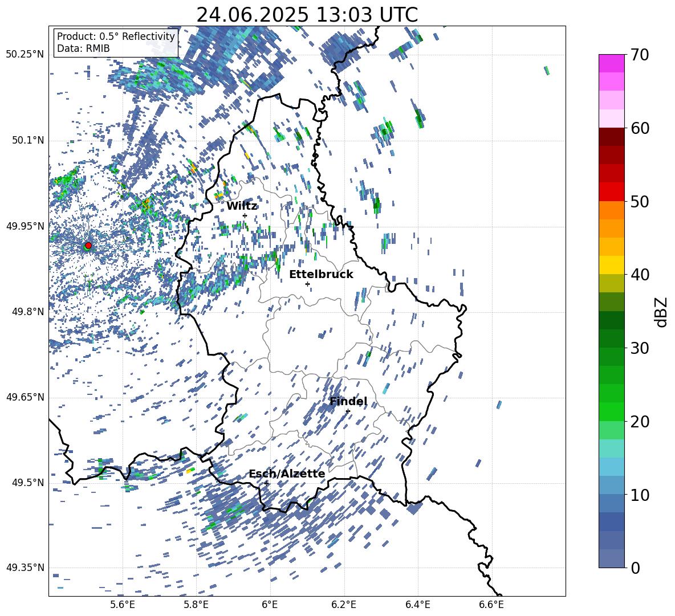Click the red radar site marker

coord(88,245)
